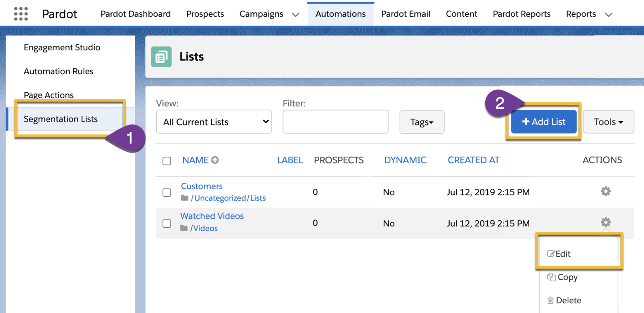Screen dimensions: 644x313
Task: Click prospects count 0 for Customers
Action: point(315,192)
